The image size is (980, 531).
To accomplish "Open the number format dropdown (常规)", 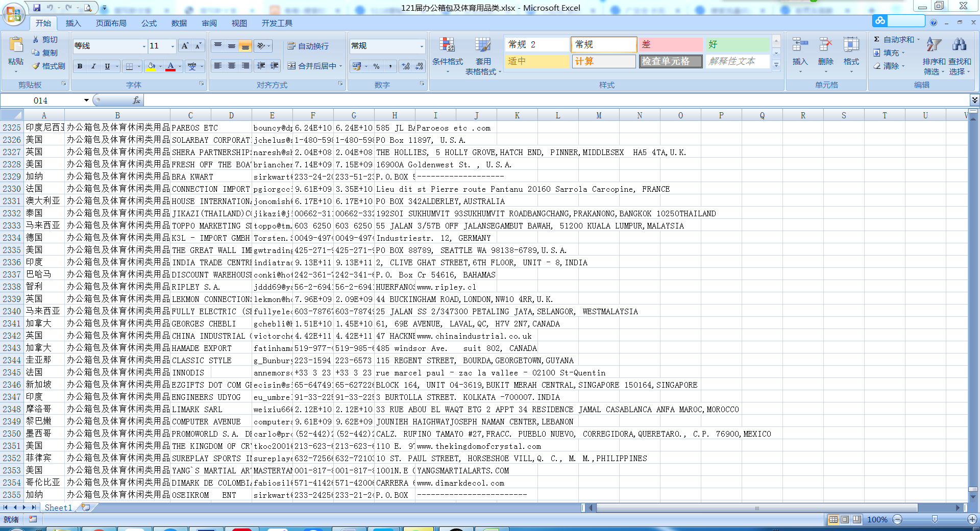I will [422, 46].
